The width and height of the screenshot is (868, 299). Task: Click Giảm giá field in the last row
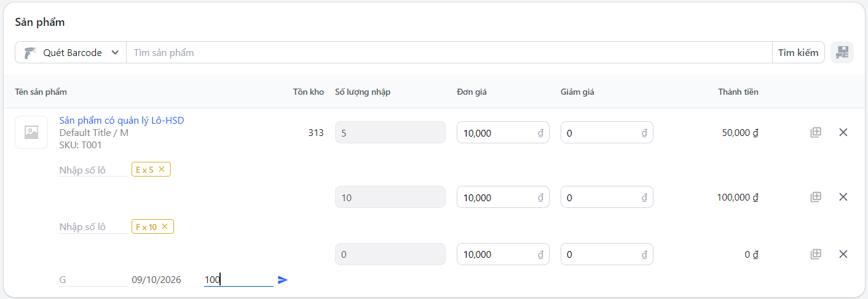[607, 254]
